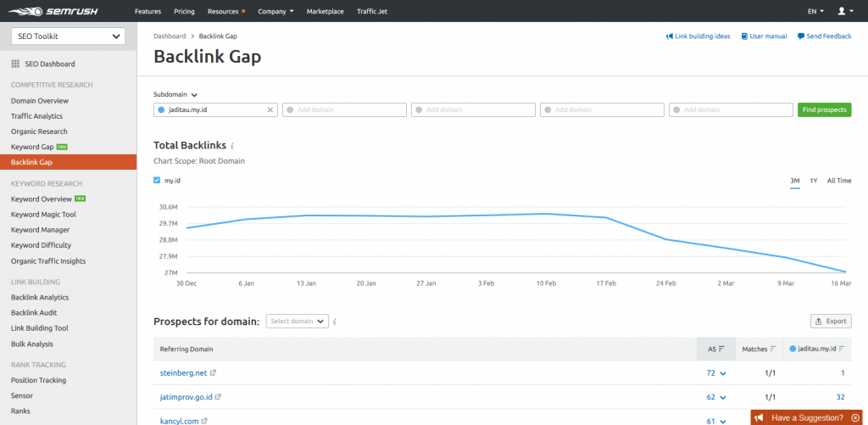Viewport: 868px width, 425px height.
Task: Click the Send Feedback speech bubble icon
Action: point(800,36)
